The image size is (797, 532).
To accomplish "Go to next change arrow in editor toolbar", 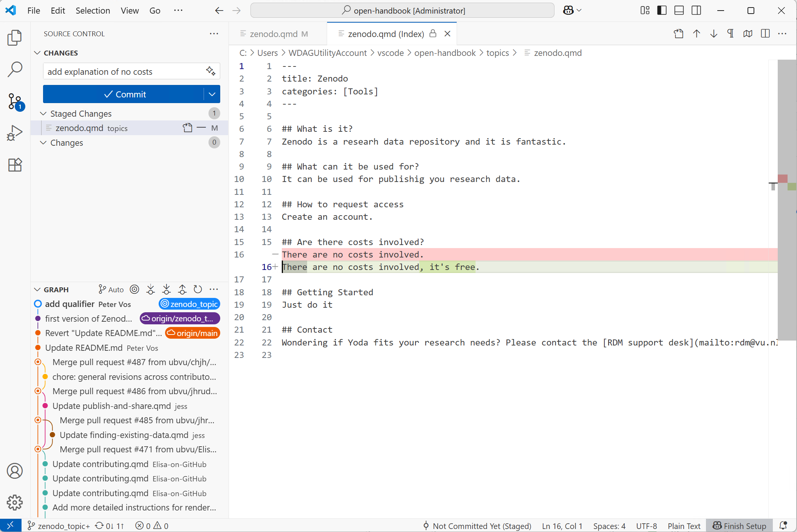I will pos(714,34).
